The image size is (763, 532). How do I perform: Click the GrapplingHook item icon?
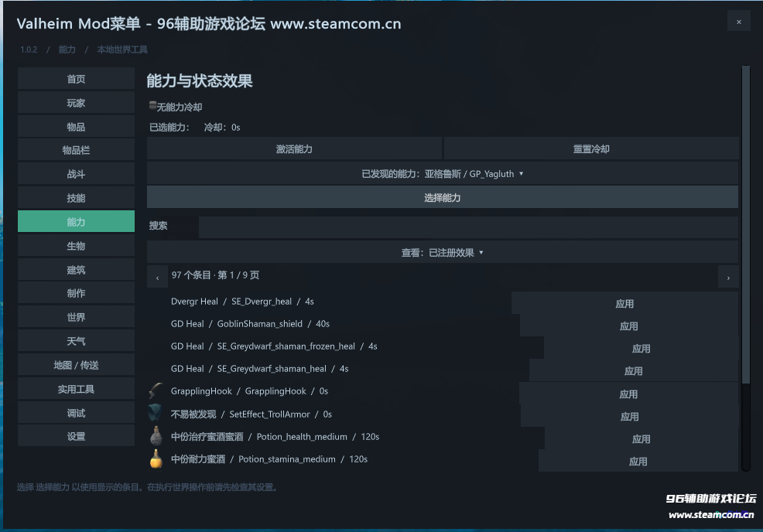coord(156,391)
